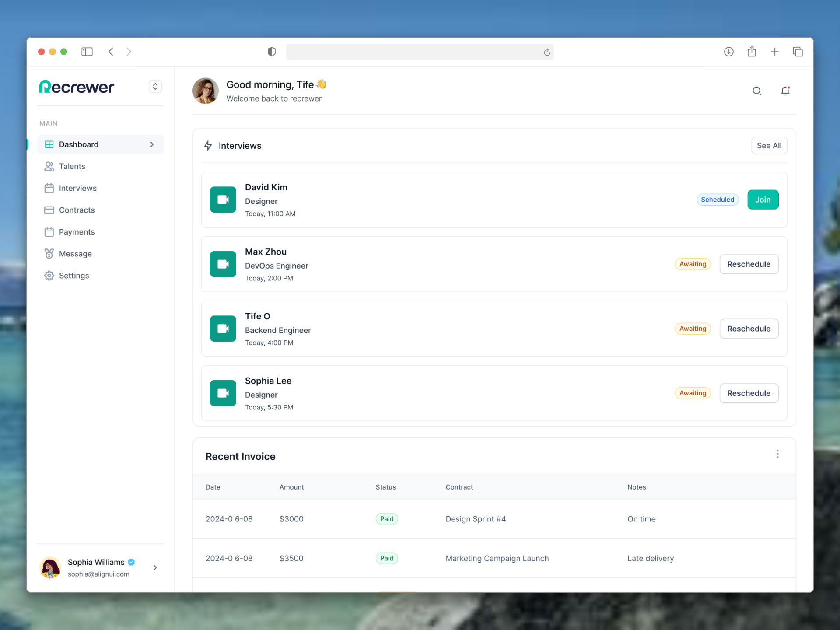Expand the Recrewer workspace switcher
Image resolution: width=840 pixels, height=630 pixels.
155,87
